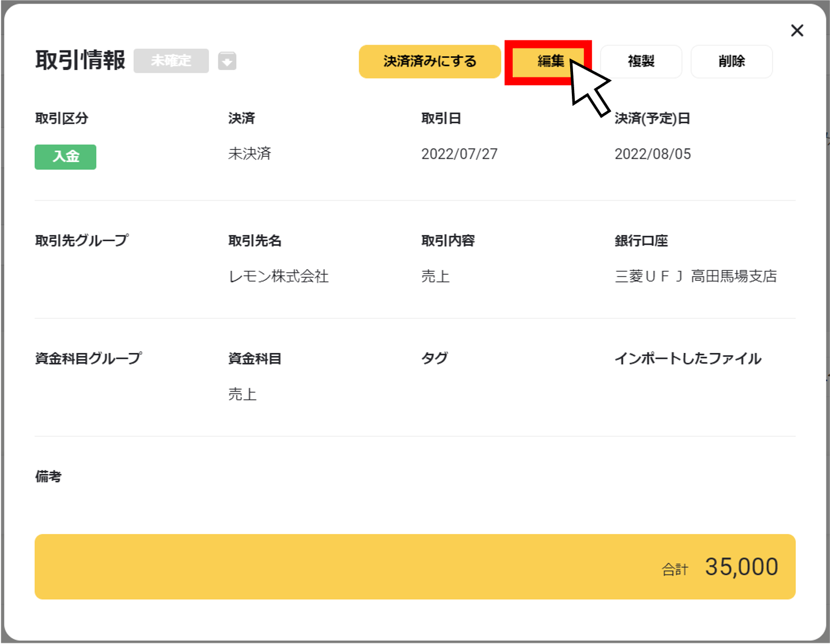
Task: Click the 合計 label
Action: (x=675, y=570)
